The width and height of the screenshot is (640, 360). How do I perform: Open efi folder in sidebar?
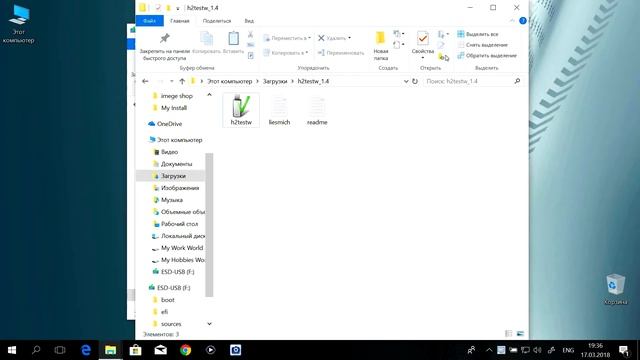click(164, 311)
